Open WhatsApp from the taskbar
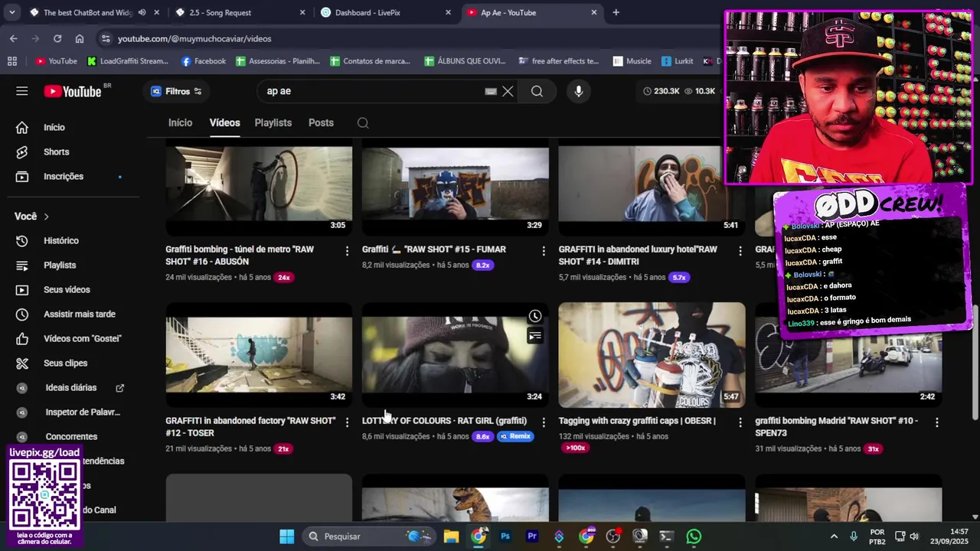 tap(694, 536)
